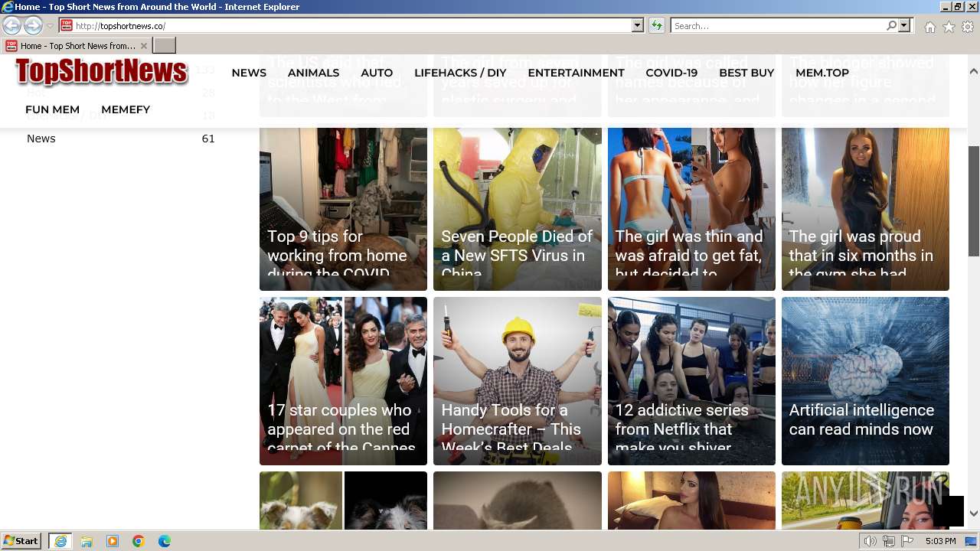980x551 pixels.
Task: Open Google Chrome from the taskbar
Action: click(139, 541)
